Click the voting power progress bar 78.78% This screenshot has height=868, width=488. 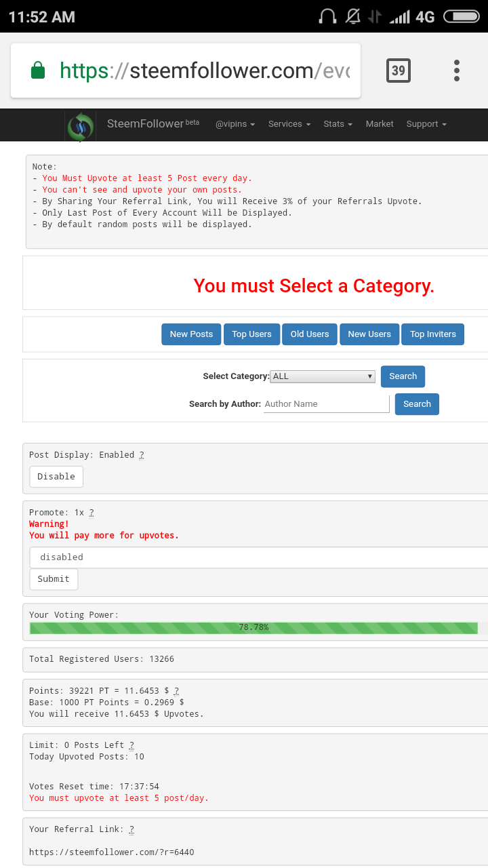coord(253,628)
